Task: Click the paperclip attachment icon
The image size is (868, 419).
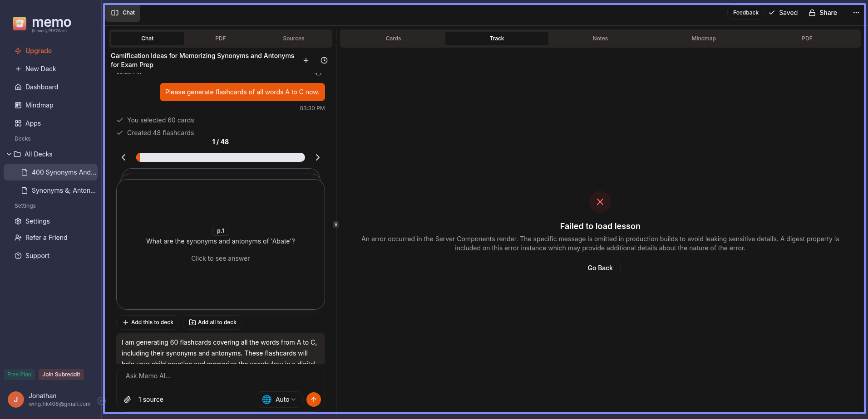Action: tap(128, 400)
